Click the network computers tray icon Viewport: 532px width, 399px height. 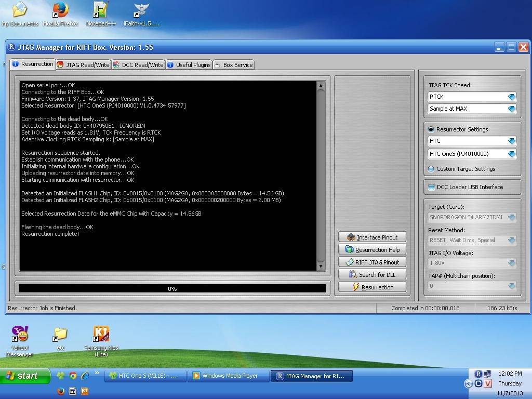[487, 374]
